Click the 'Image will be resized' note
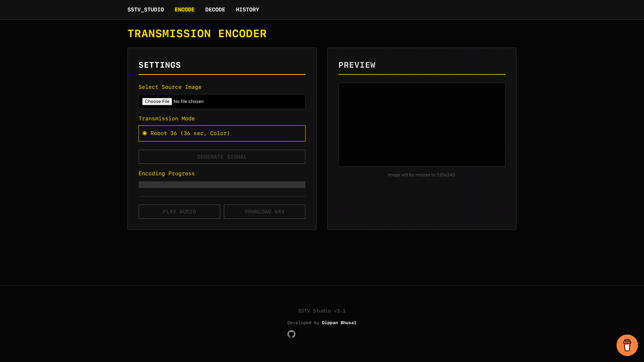Viewport: 644px width, 362px height. (421, 175)
